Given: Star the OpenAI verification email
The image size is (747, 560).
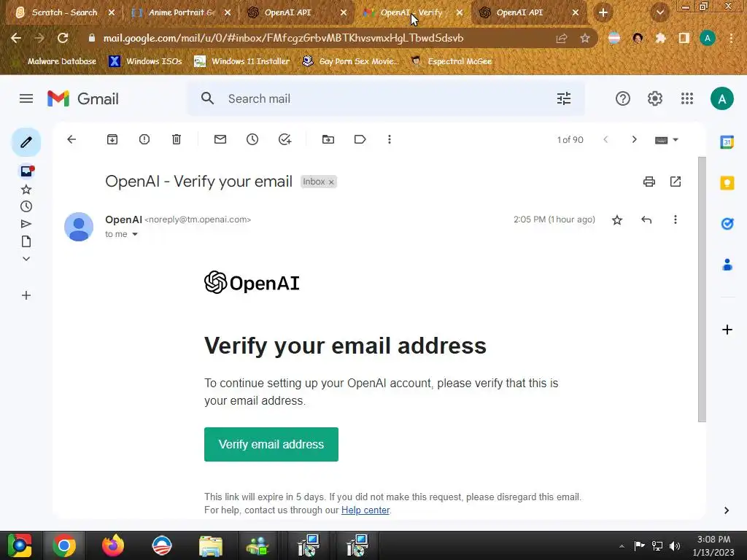Looking at the screenshot, I should coord(617,220).
